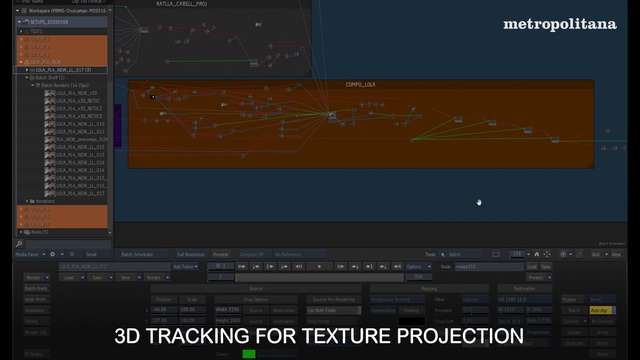The height and width of the screenshot is (360, 640).
Task: Click the Iterate button
Action: [157, 278]
